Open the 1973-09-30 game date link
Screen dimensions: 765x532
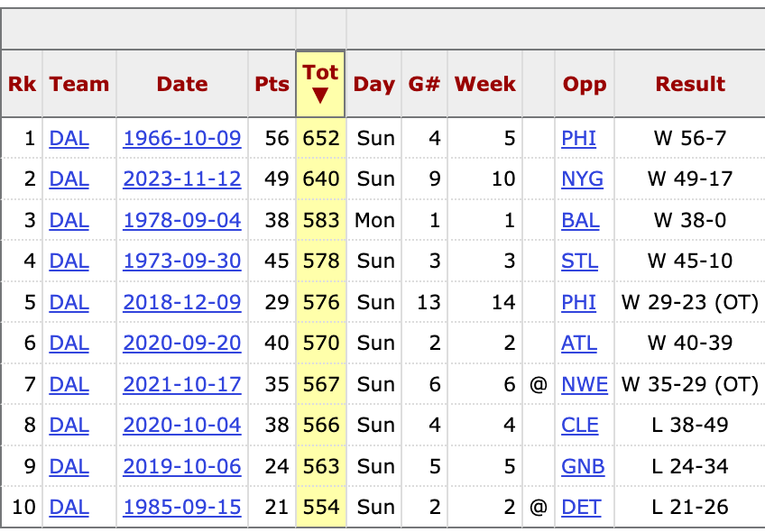pos(182,261)
